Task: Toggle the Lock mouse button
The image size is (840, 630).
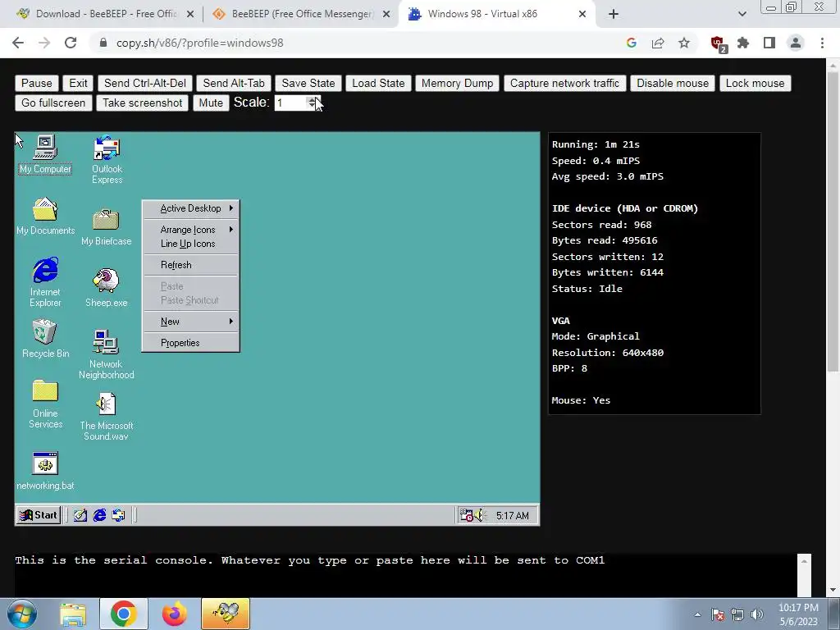Action: coord(755,83)
